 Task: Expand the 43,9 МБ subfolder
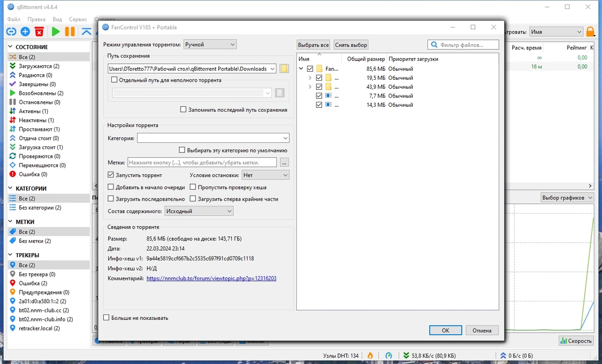click(310, 87)
